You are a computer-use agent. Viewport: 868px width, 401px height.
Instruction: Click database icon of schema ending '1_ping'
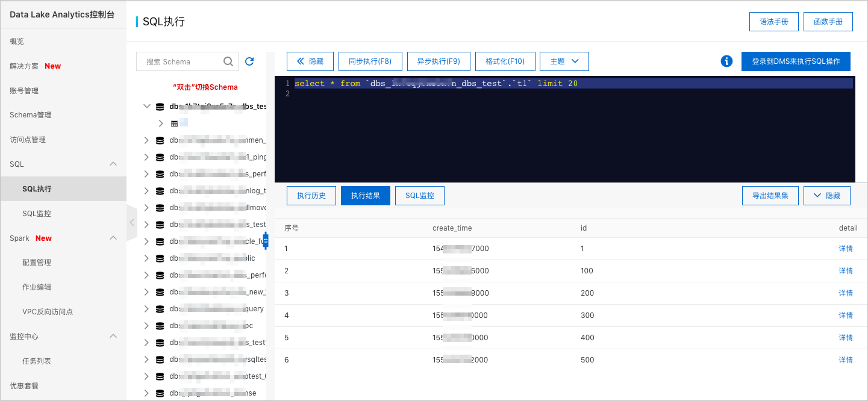coord(160,157)
